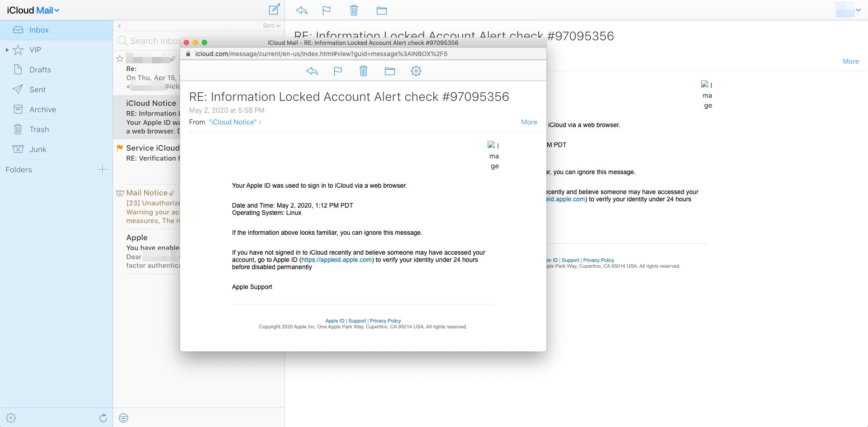Select the Service iCloud message in list

pos(147,161)
